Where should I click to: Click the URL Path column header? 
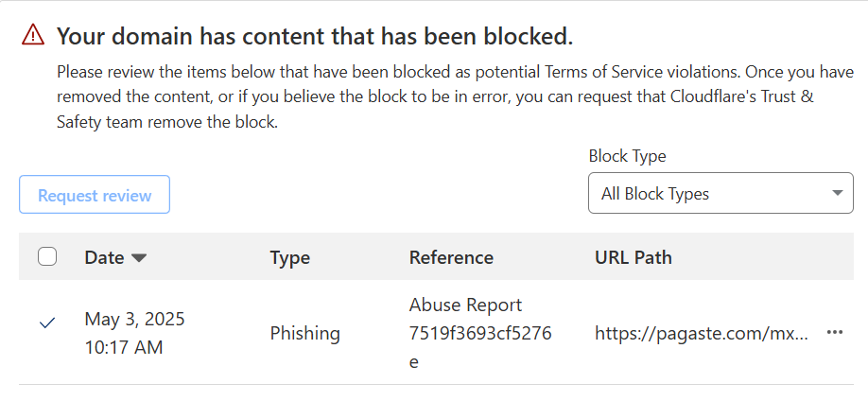(633, 257)
